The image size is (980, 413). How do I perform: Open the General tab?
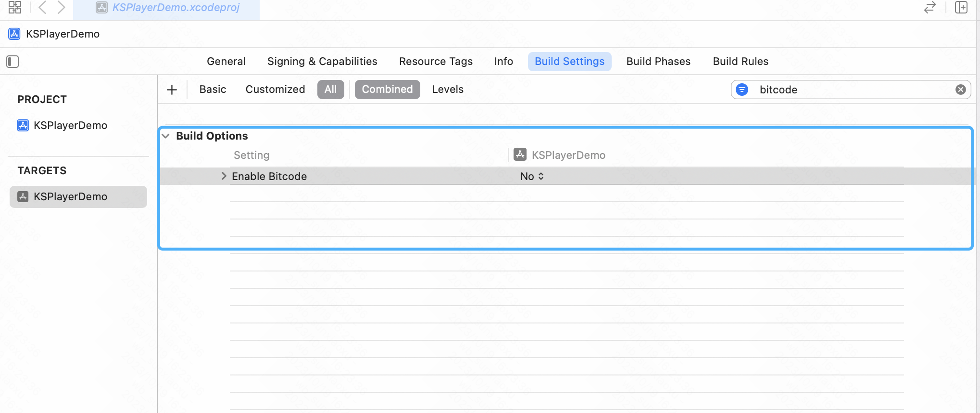click(x=226, y=62)
